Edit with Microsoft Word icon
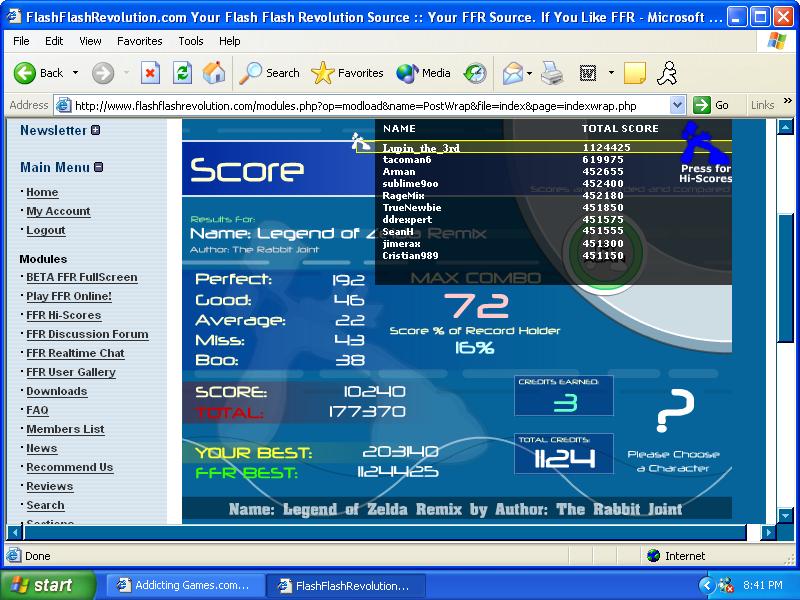The width and height of the screenshot is (800, 600). 588,73
